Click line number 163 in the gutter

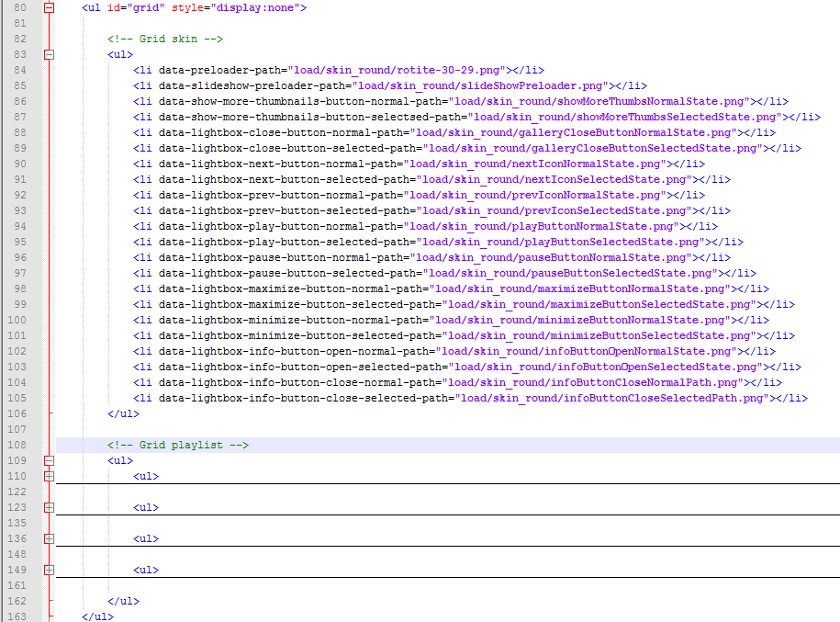tap(17, 616)
